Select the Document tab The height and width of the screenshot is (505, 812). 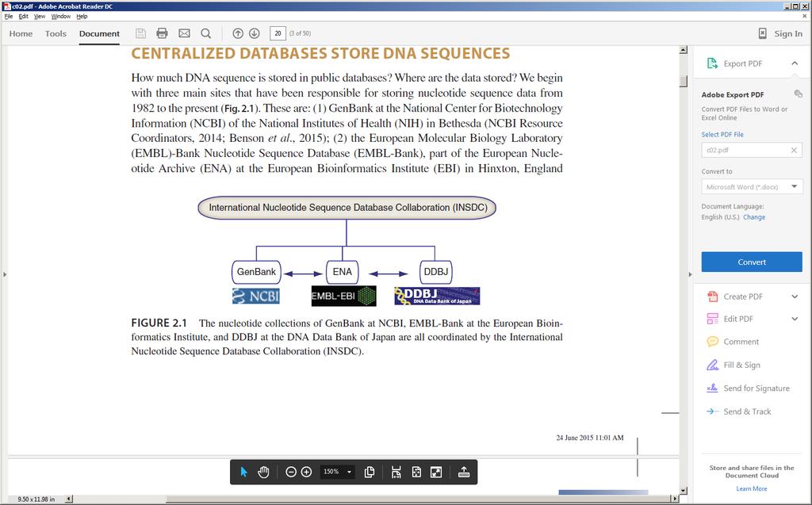tap(99, 33)
